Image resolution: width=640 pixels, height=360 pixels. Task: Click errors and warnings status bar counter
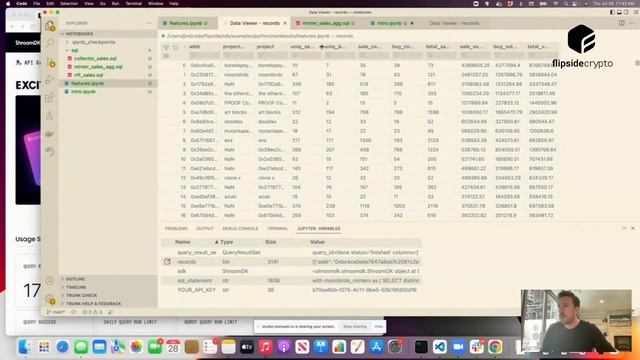pyautogui.click(x=92, y=312)
